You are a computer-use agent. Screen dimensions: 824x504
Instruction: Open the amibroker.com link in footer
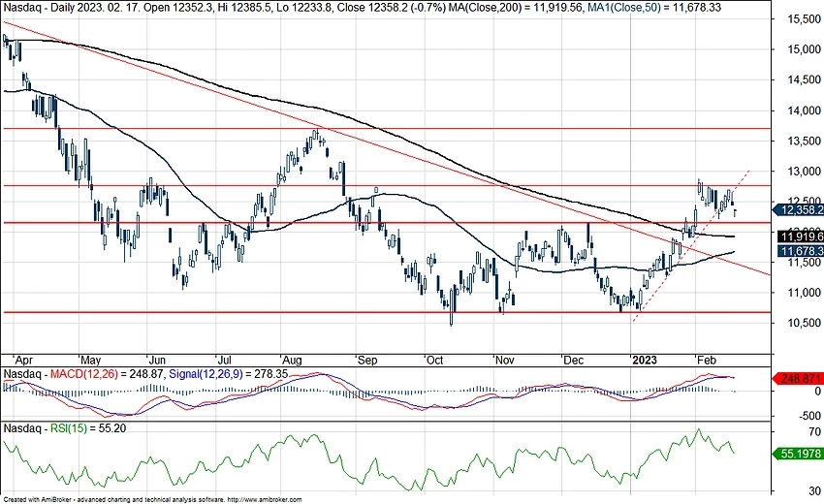[x=266, y=500]
